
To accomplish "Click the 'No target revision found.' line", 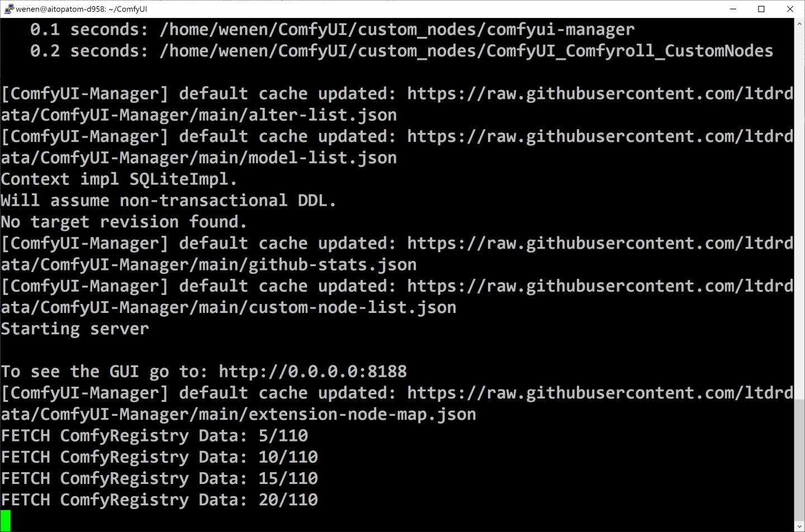I will (x=123, y=221).
